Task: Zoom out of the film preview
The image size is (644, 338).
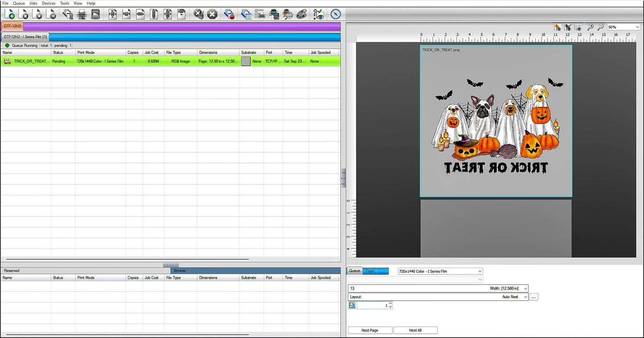Action: tap(600, 27)
